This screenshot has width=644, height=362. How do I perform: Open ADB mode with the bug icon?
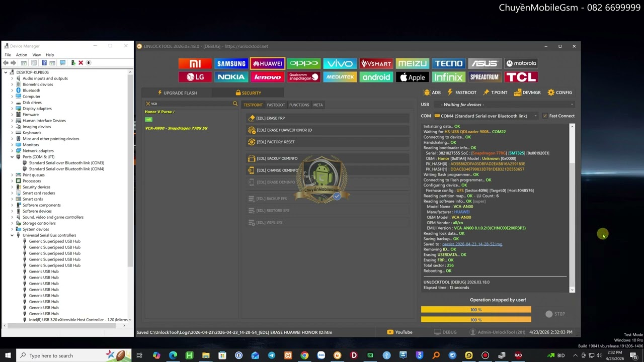point(432,93)
